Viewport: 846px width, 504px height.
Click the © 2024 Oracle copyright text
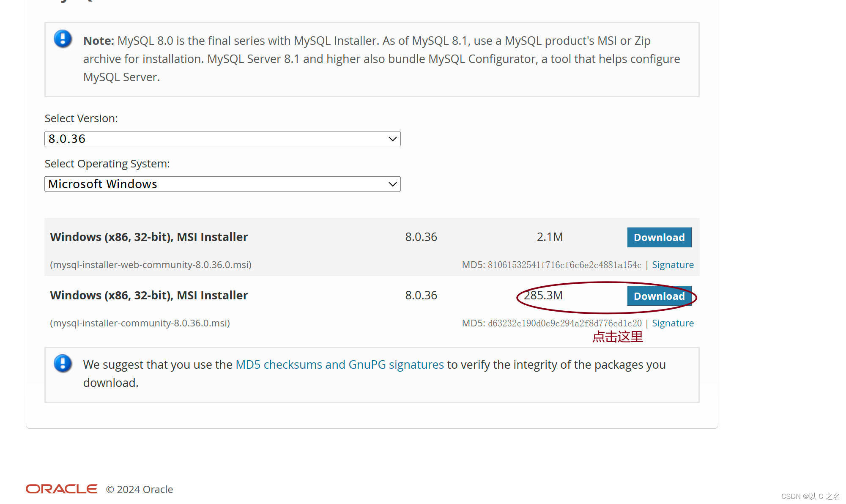(140, 489)
